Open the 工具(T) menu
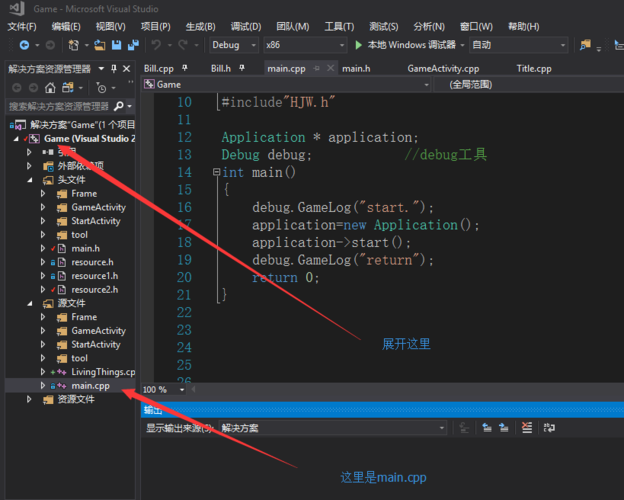The image size is (624, 500). 339,27
